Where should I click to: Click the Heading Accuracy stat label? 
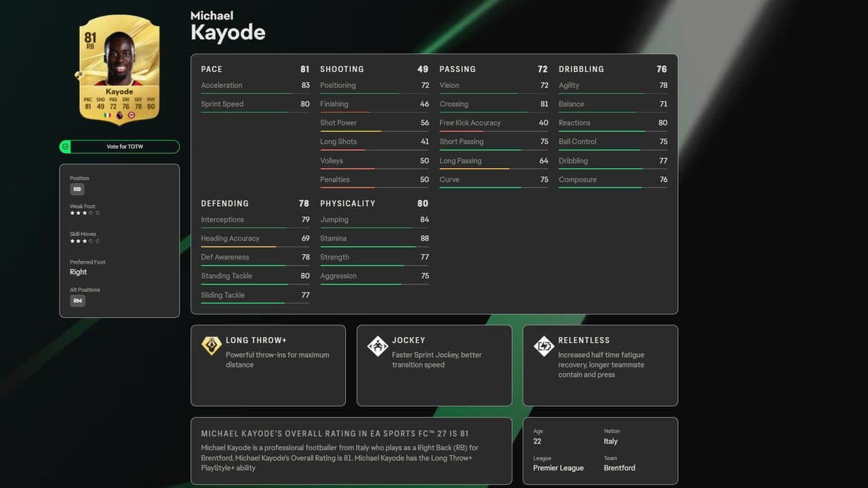point(230,239)
